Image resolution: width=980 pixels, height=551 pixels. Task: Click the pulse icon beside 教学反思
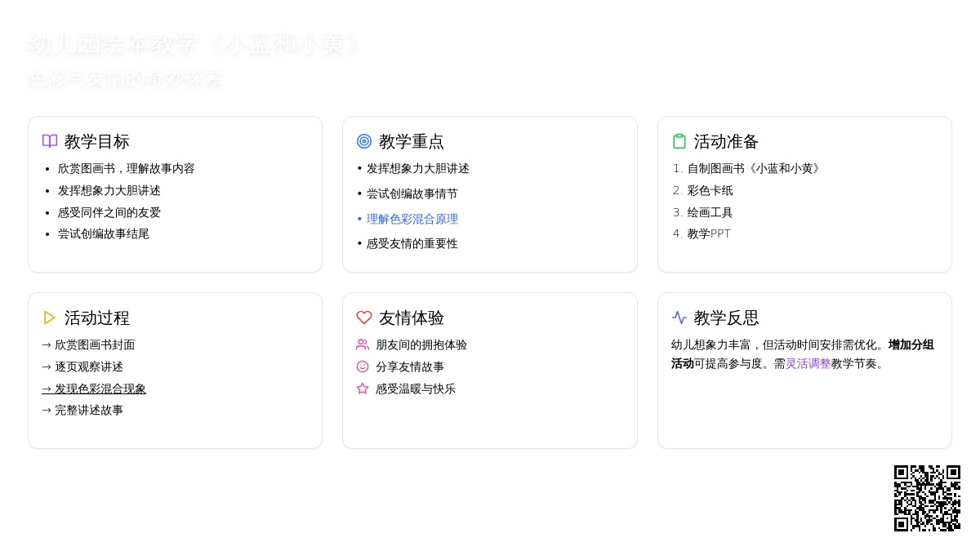click(x=679, y=318)
